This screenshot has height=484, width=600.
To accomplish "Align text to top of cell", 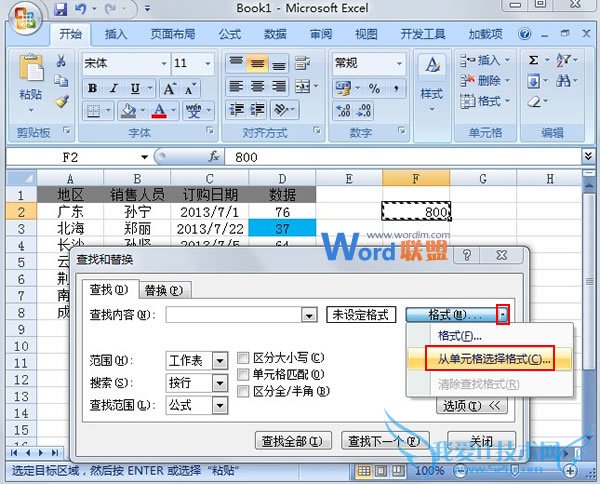I will pos(236,64).
